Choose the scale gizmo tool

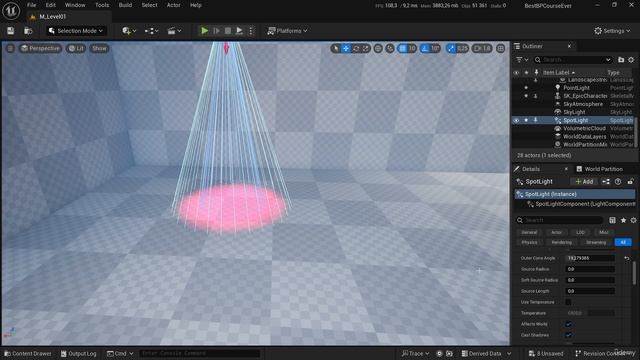(x=366, y=48)
